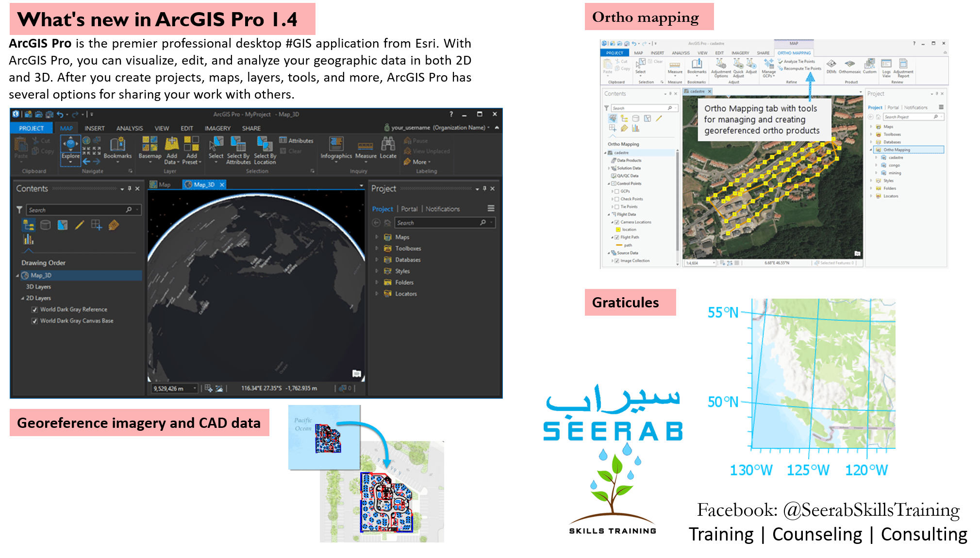Uncheck Camera Locations layer
Screen dimensions: 980x558
pos(617,222)
